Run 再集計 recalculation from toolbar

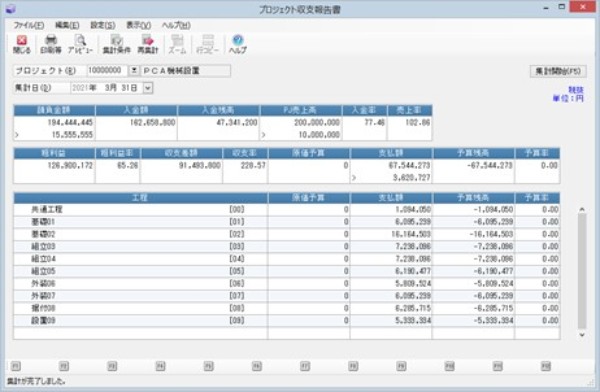tap(148, 44)
